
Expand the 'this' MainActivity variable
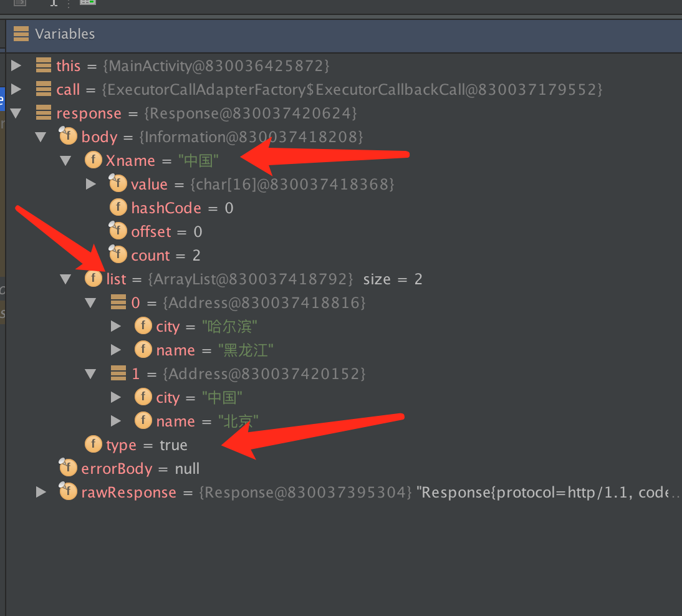point(16,65)
